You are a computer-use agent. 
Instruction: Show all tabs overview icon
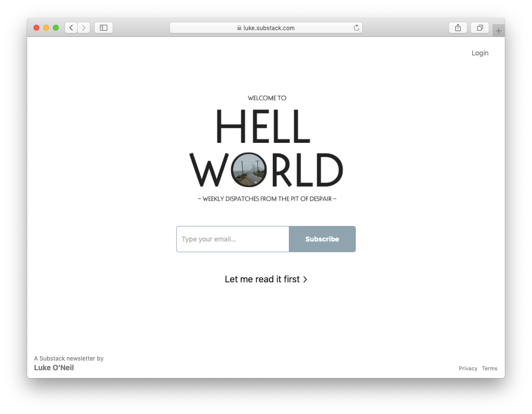tap(480, 28)
